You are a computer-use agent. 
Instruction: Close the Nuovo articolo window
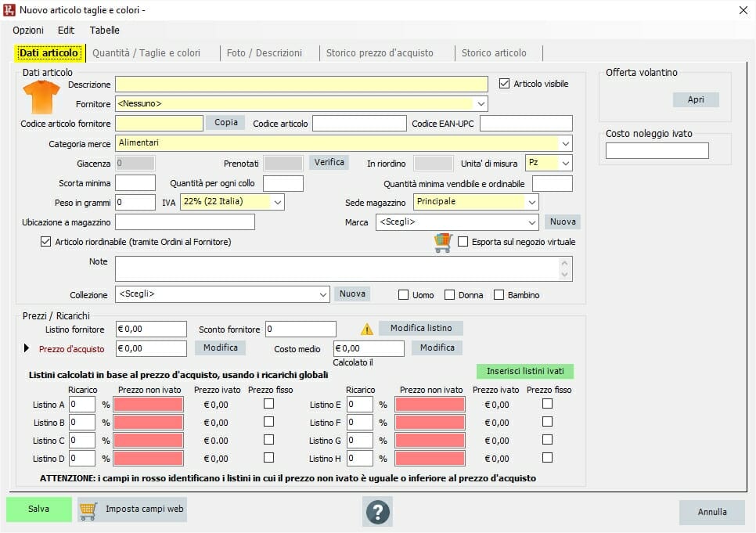tap(743, 10)
